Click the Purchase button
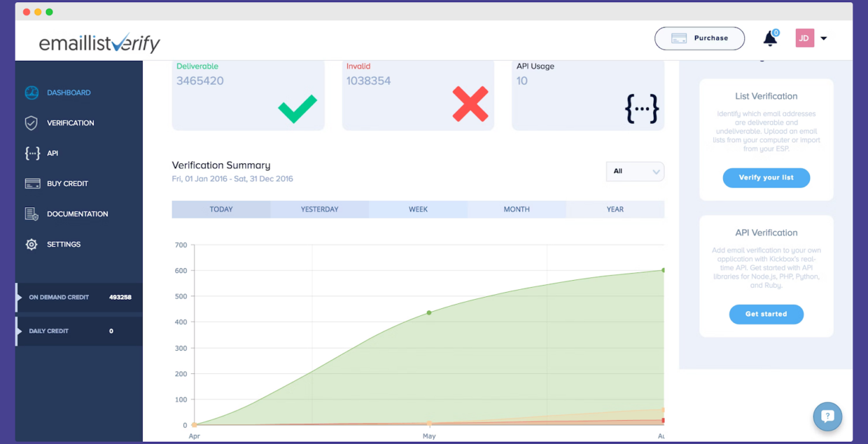Image resolution: width=868 pixels, height=444 pixels. coord(699,39)
